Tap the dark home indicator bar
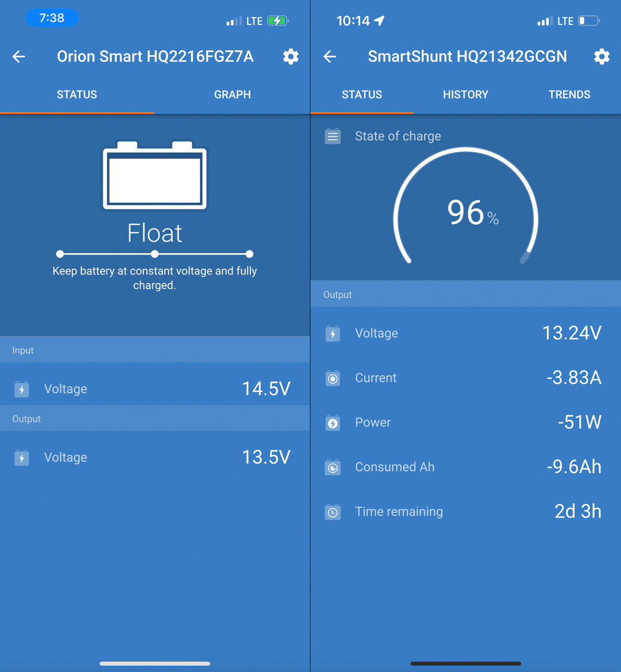621x672 pixels. pos(466,664)
